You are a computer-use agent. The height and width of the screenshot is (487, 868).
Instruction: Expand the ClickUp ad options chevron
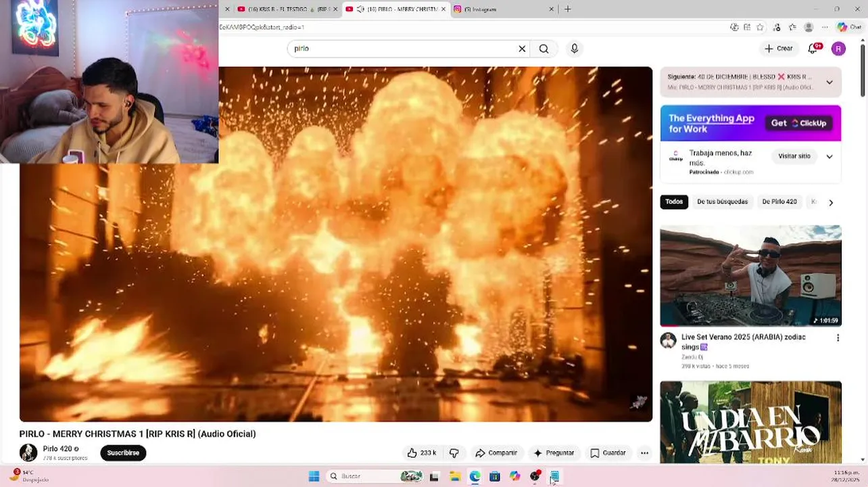click(x=829, y=156)
